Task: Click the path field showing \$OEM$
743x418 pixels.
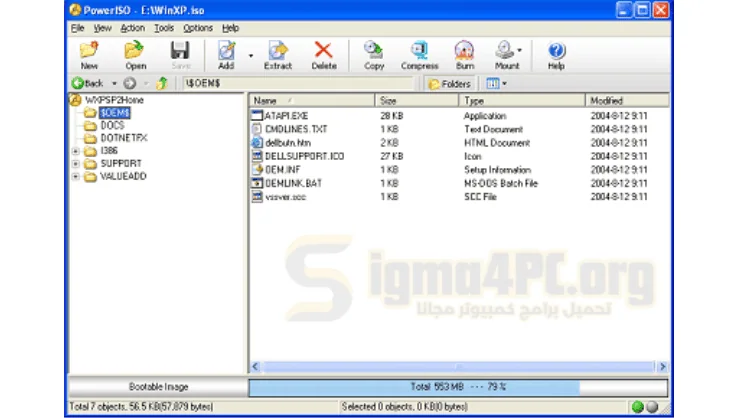Action: [299, 83]
